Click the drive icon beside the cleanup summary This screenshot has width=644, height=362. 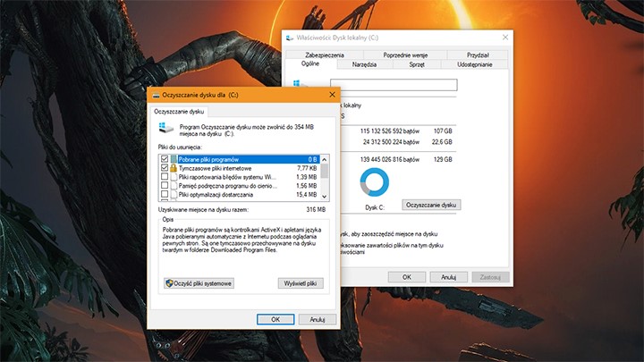pyautogui.click(x=165, y=130)
